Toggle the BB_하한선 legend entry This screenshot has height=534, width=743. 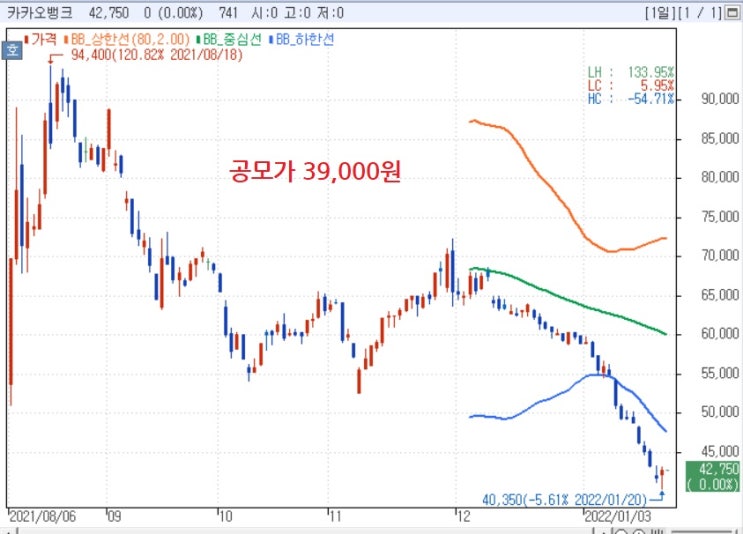point(301,39)
